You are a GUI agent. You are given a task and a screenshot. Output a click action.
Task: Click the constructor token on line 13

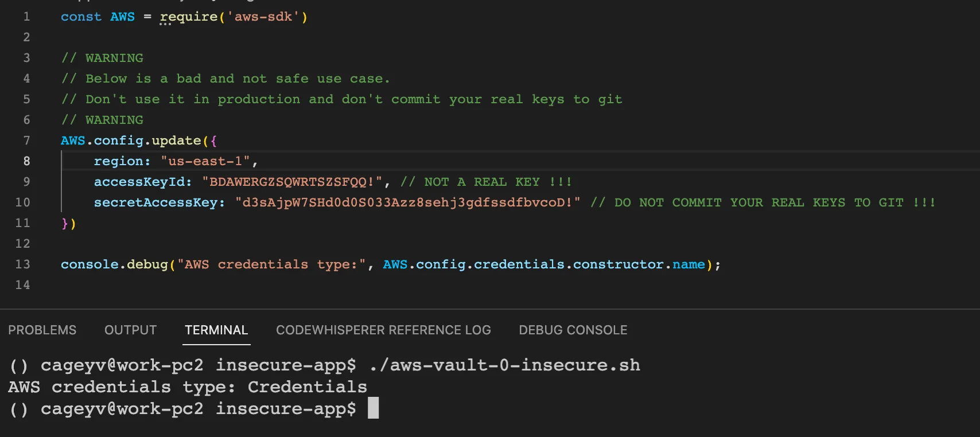tap(618, 264)
